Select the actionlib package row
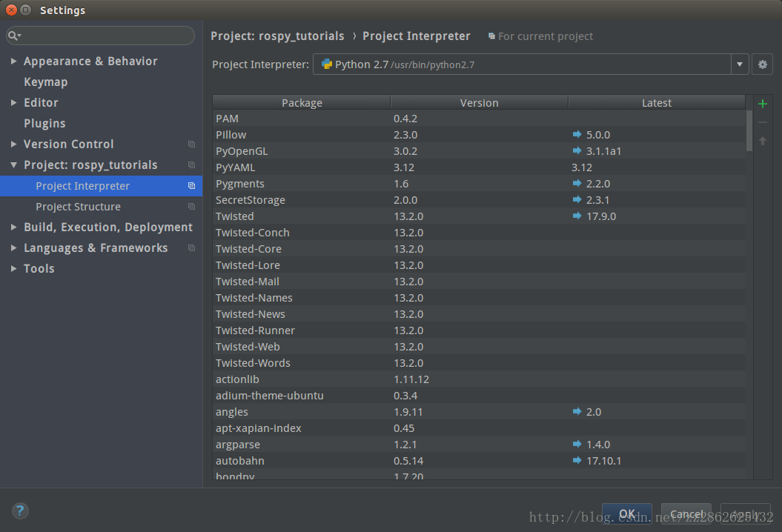This screenshot has height=532, width=782. coord(480,379)
